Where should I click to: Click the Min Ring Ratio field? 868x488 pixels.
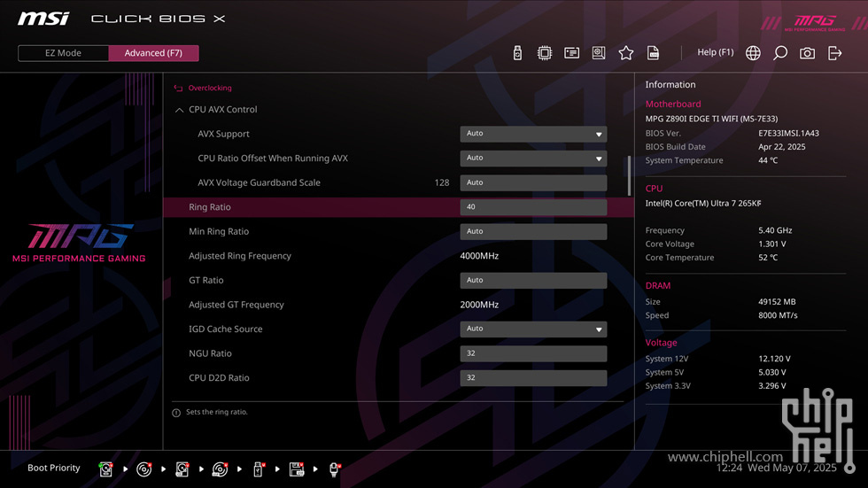pos(533,231)
